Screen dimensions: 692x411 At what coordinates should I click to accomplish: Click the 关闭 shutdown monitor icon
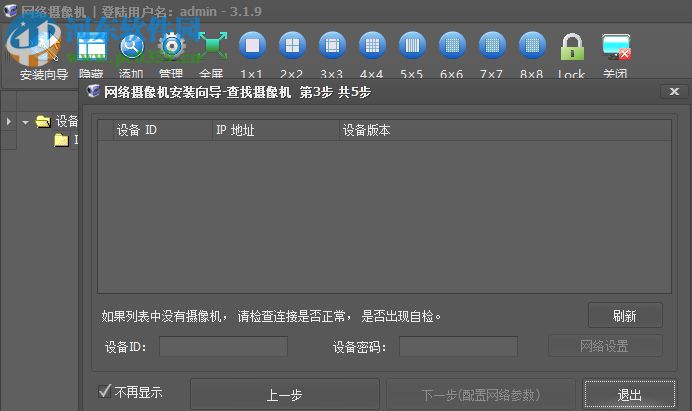[x=616, y=47]
